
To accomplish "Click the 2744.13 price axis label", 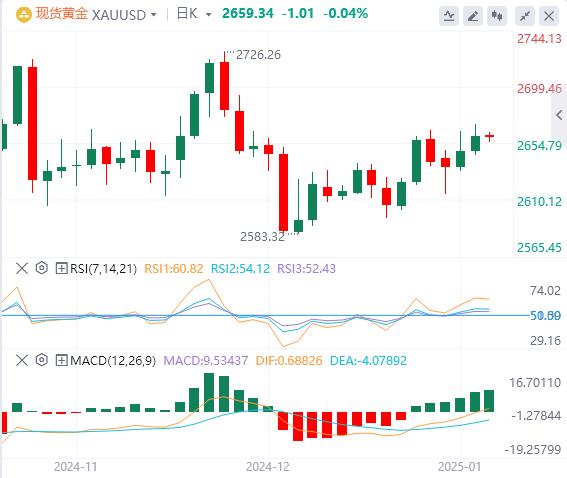I will [x=539, y=39].
